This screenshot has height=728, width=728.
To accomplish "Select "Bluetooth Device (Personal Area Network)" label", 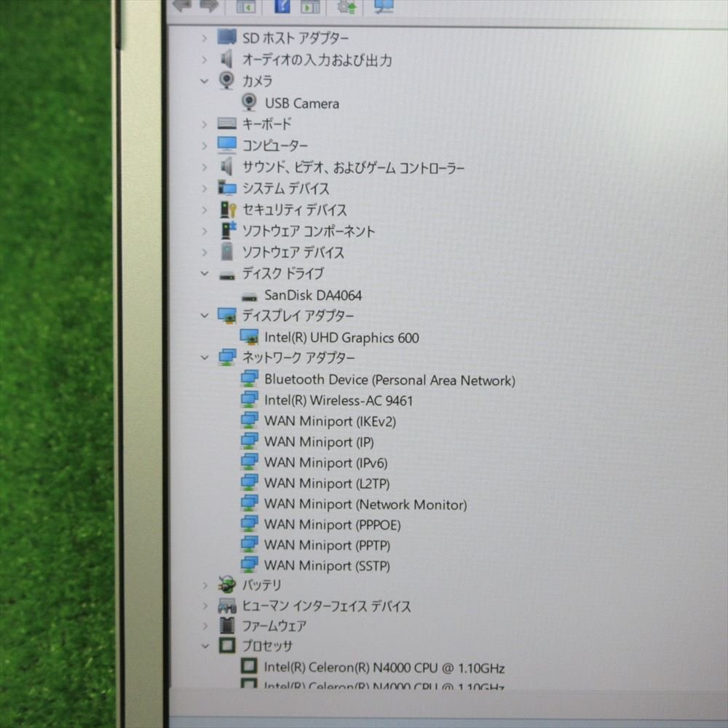I will tap(390, 380).
